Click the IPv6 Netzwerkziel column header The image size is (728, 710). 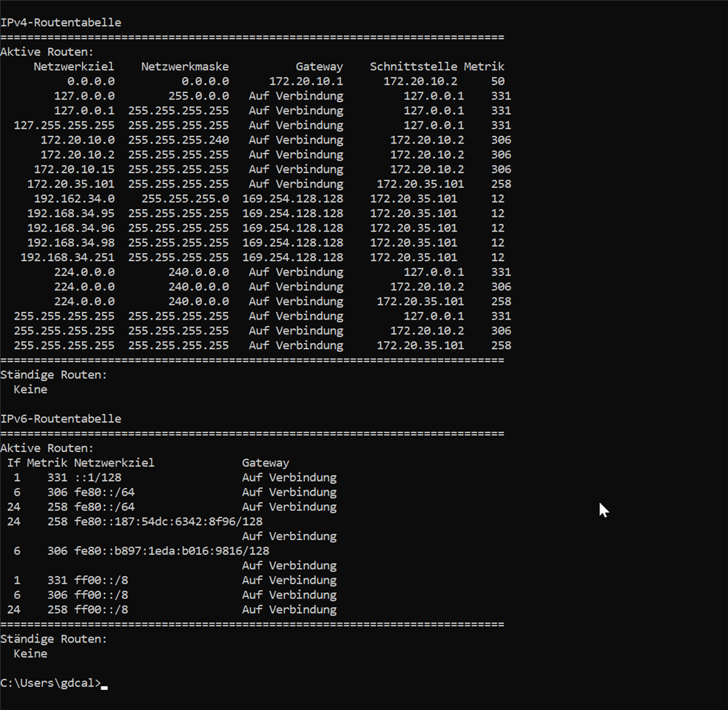[x=114, y=463]
